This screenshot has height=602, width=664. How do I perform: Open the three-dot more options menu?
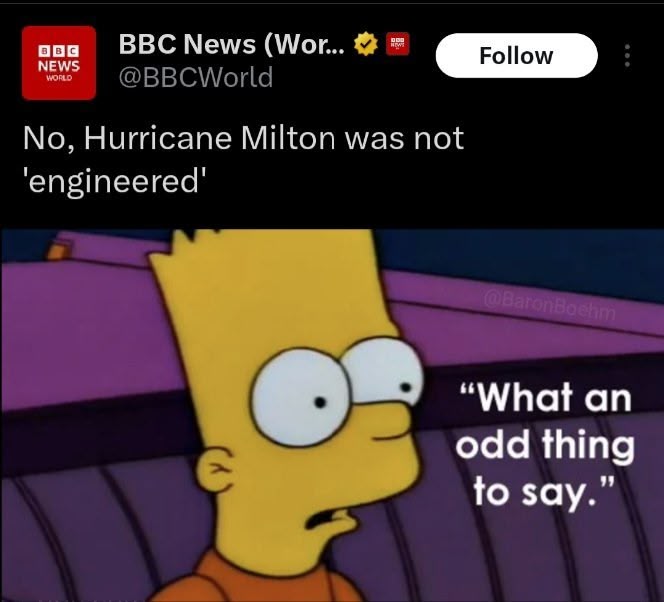click(627, 55)
